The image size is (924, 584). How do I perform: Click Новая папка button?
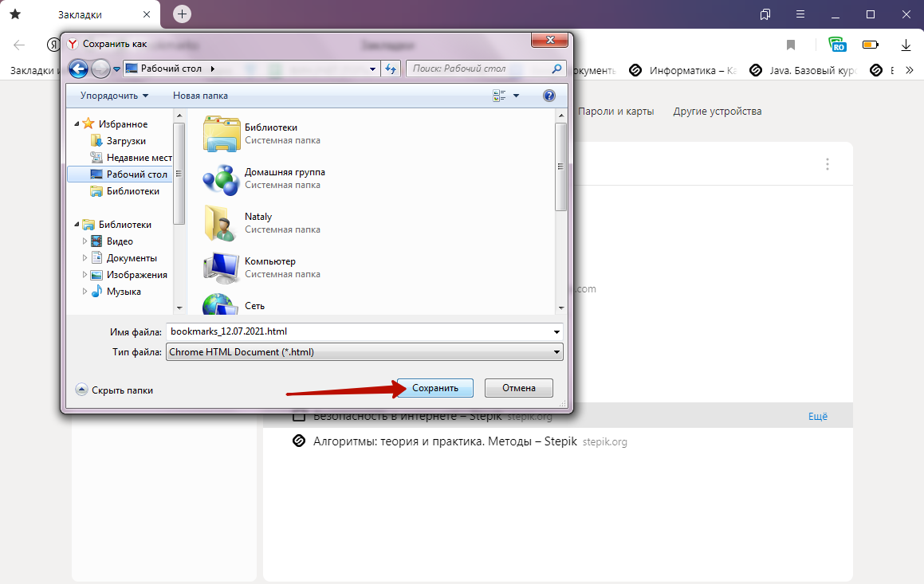[x=200, y=96]
